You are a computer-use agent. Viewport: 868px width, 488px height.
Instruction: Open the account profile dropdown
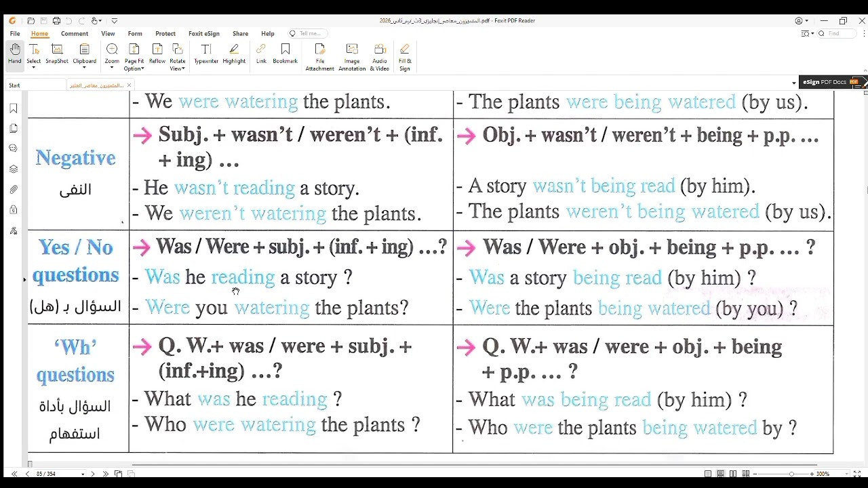coord(801,21)
